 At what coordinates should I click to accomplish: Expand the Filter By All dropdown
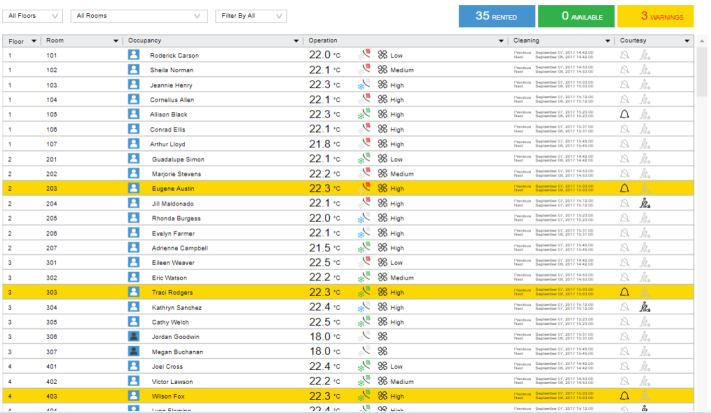coord(241,17)
